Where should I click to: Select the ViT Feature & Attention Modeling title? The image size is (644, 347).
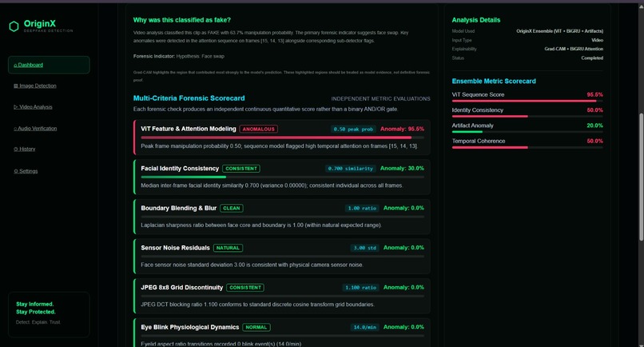(189, 129)
